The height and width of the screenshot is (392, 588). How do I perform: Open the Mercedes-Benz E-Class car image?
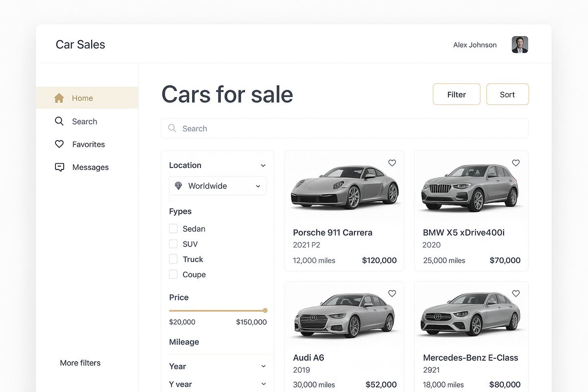coord(470,314)
